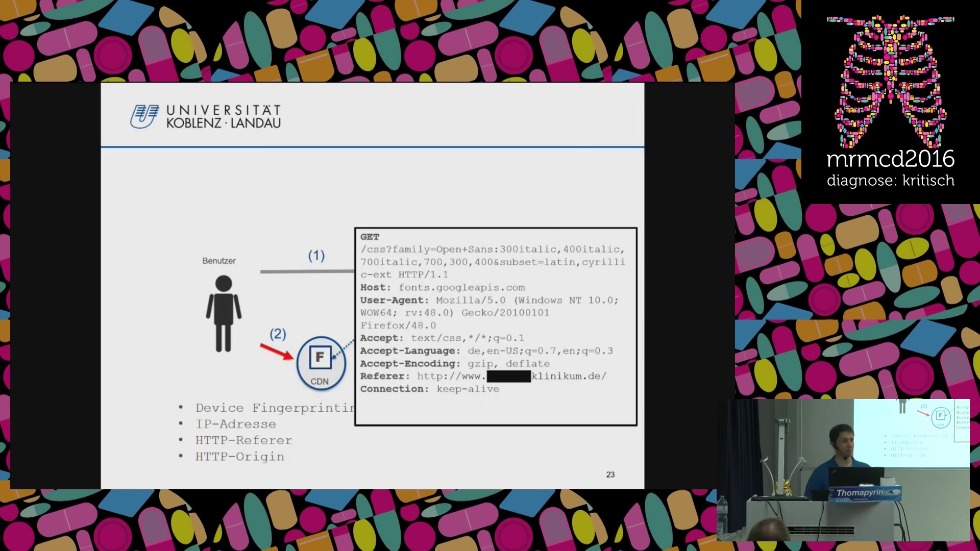Click the 'Firefox/48.0' text line

pyautogui.click(x=398, y=325)
